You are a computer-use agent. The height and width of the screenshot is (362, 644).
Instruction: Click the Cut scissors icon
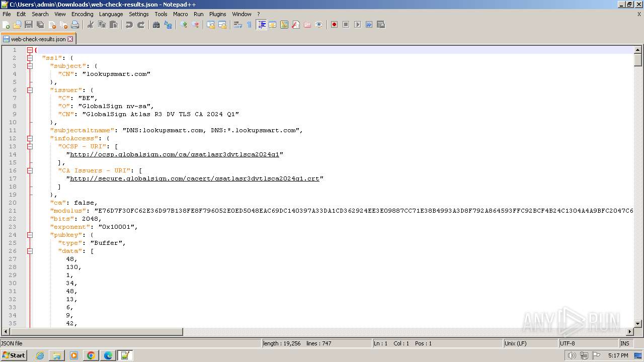click(91, 25)
